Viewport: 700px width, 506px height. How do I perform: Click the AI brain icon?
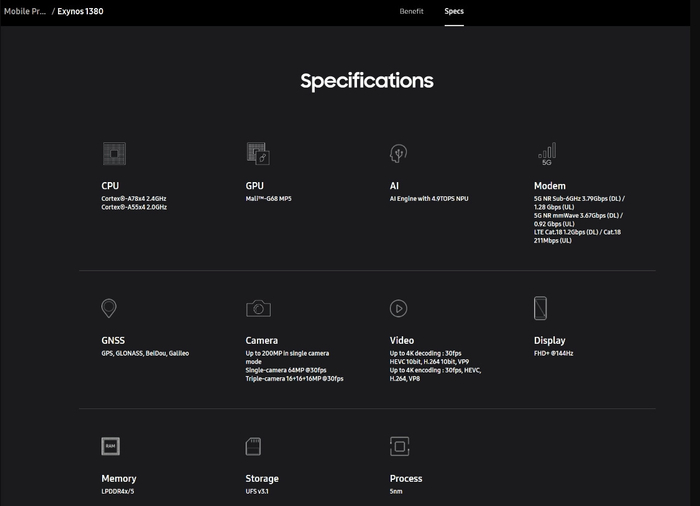tap(399, 154)
